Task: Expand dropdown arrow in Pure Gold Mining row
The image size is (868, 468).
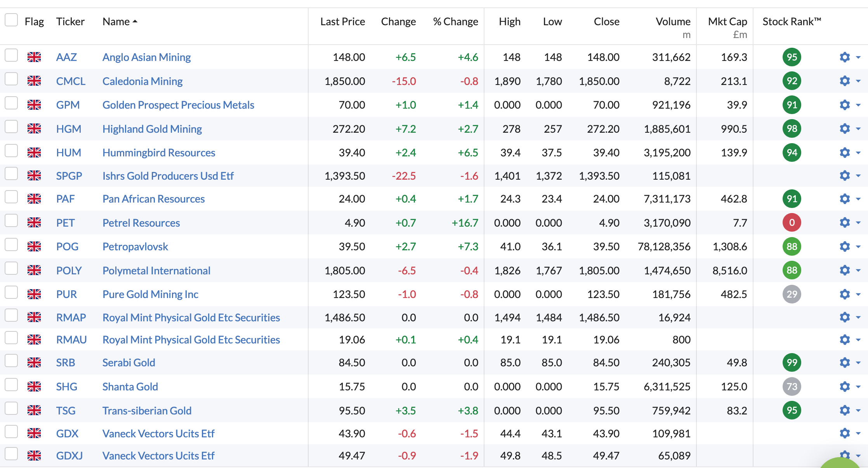Action: tap(858, 295)
